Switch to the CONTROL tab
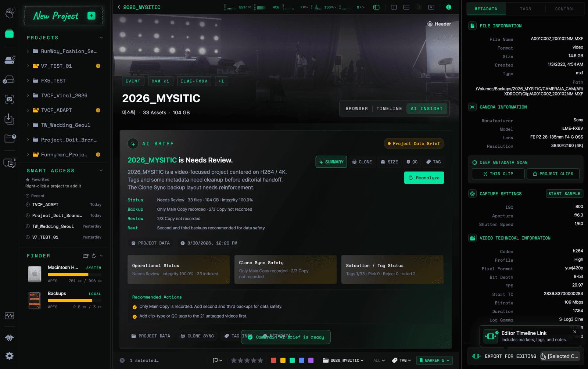 (565, 9)
